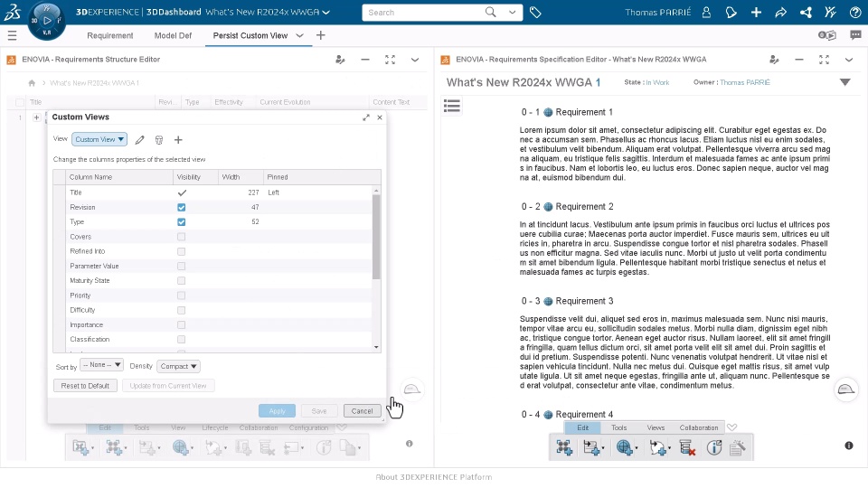
Task: Open the Sort by dropdown
Action: tap(101, 365)
